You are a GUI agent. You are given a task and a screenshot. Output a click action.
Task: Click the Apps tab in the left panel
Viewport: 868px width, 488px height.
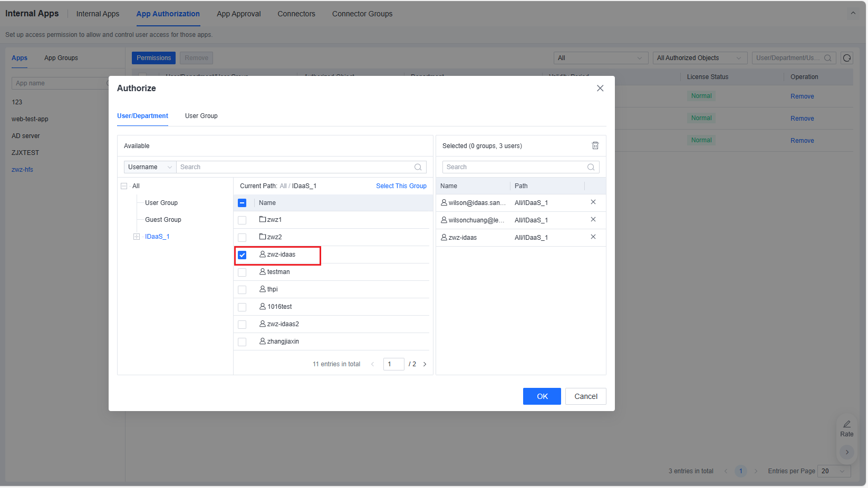pyautogui.click(x=20, y=58)
